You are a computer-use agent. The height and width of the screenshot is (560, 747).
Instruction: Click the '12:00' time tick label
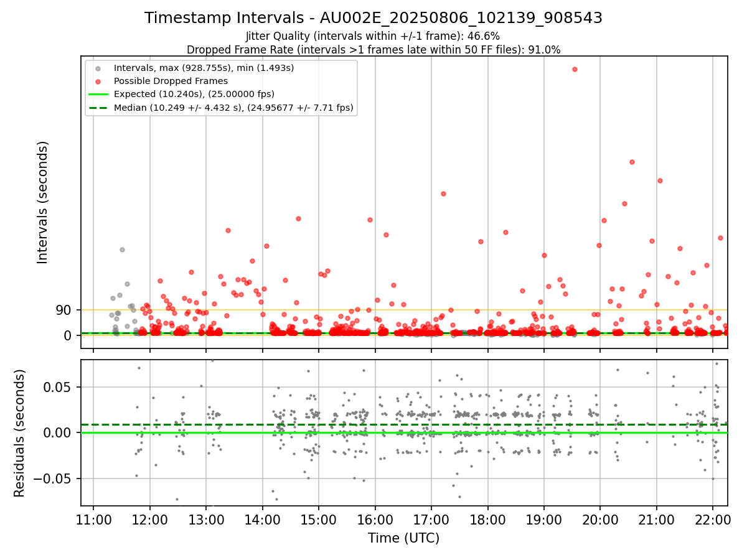coord(150,519)
